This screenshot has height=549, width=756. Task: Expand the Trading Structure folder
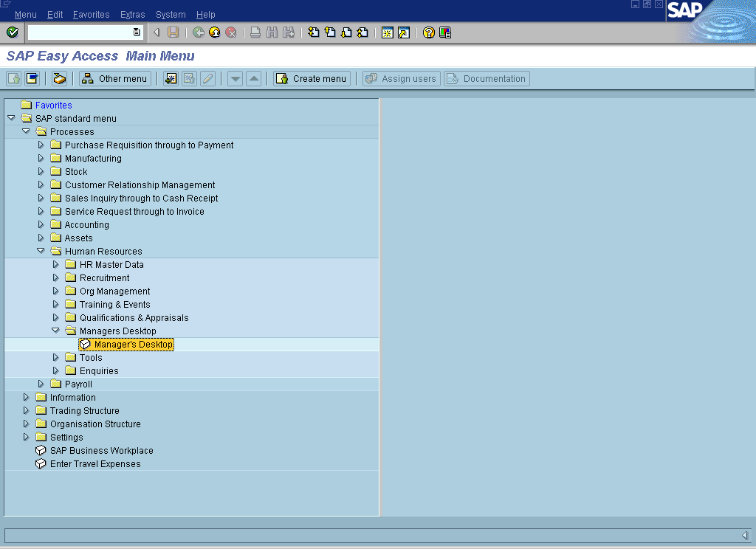(26, 410)
